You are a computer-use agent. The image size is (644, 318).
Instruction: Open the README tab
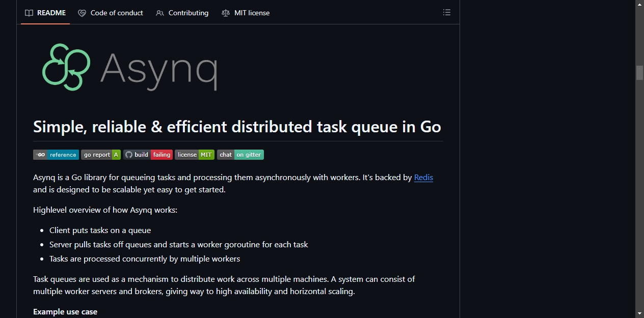click(x=45, y=13)
